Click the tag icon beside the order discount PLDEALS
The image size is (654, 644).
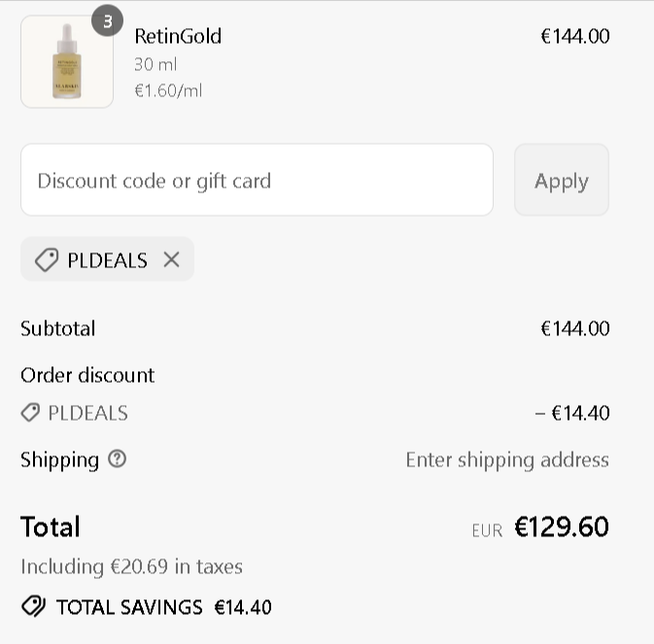pos(30,413)
